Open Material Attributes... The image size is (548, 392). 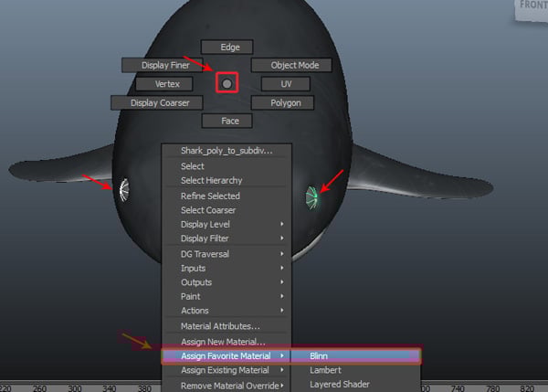227,326
